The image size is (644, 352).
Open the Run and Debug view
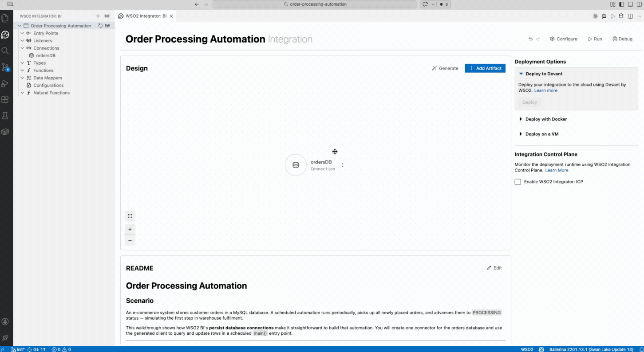[5, 83]
